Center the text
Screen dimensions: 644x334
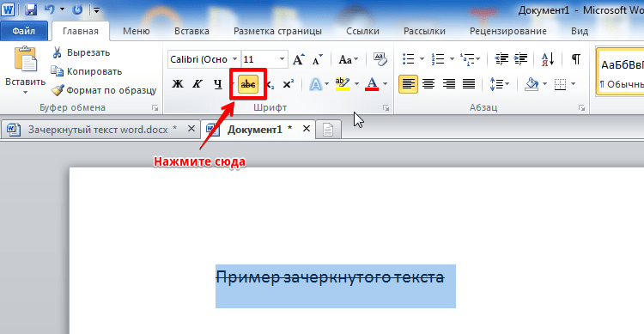coord(428,84)
